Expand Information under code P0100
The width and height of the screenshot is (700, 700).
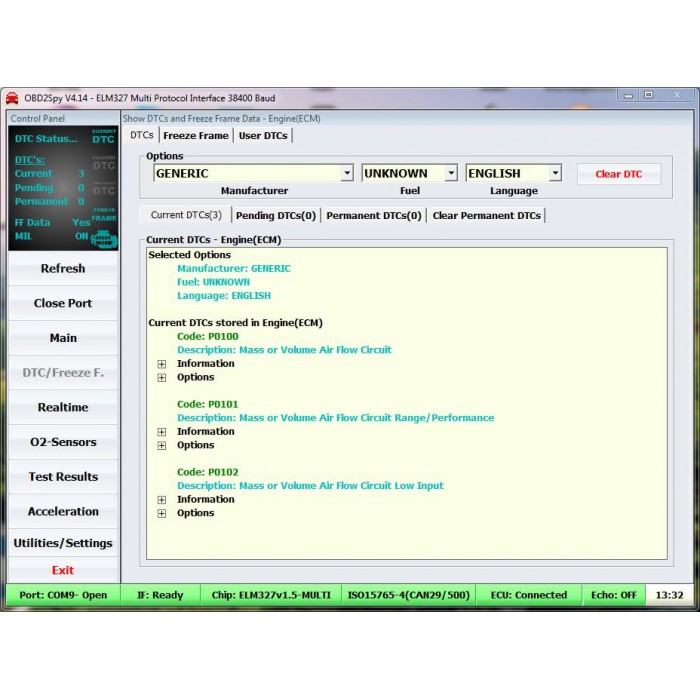coord(162,364)
